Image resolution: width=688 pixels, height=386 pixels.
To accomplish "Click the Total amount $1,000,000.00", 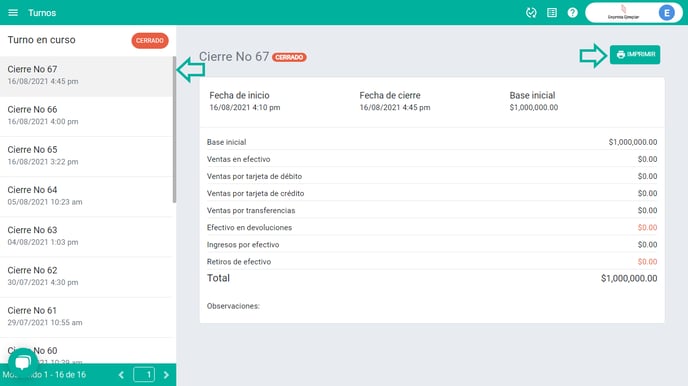I will (x=629, y=278).
